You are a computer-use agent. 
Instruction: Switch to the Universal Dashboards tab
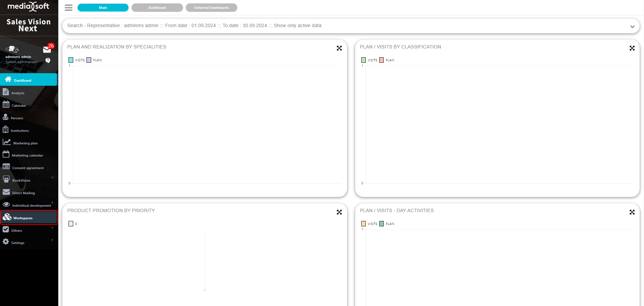coord(211,8)
